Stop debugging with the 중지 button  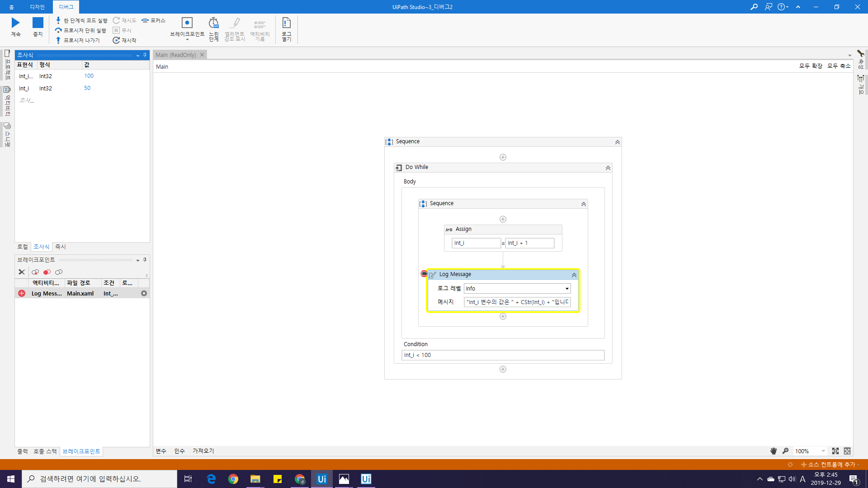point(38,27)
